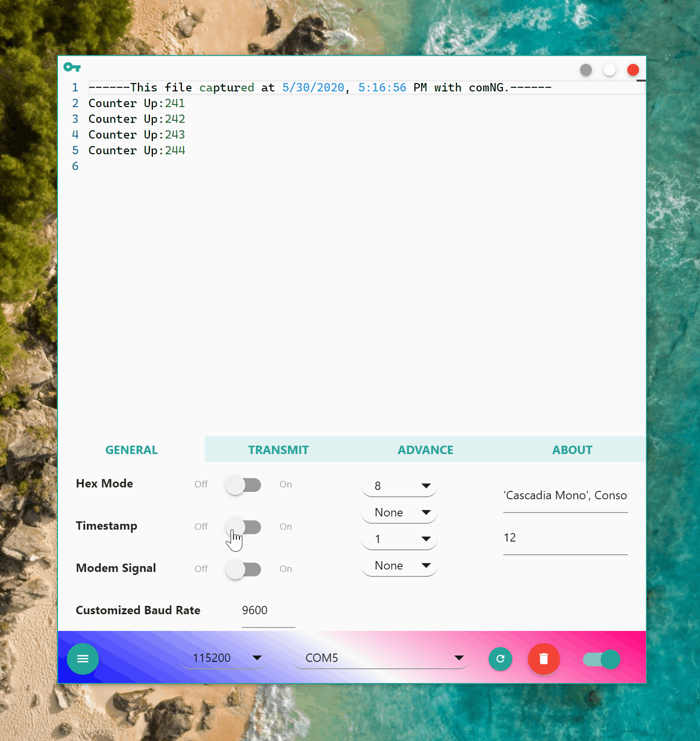The height and width of the screenshot is (741, 700).
Task: Click the refresh ports icon
Action: point(500,658)
